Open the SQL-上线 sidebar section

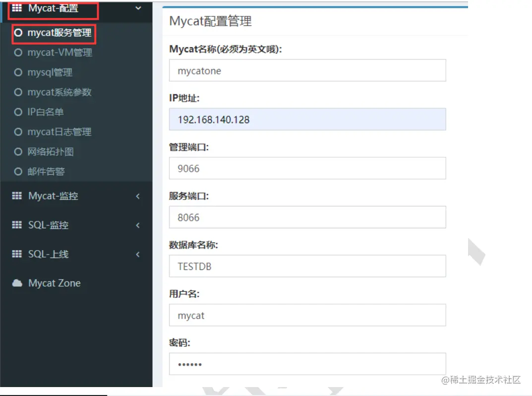pos(76,255)
